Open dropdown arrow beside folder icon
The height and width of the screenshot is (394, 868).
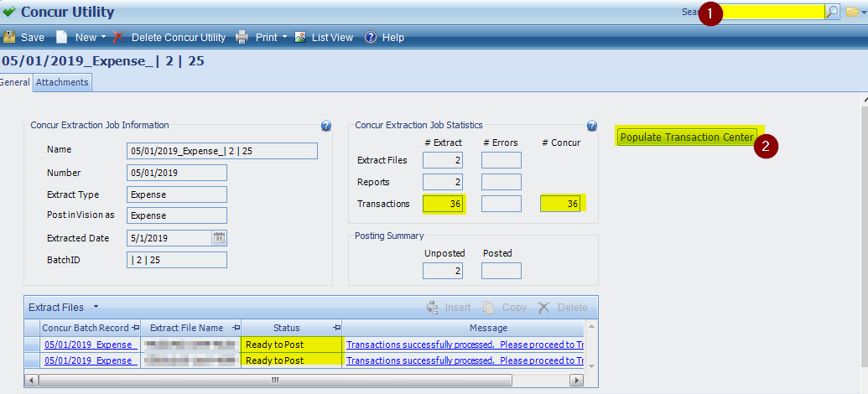(x=864, y=13)
